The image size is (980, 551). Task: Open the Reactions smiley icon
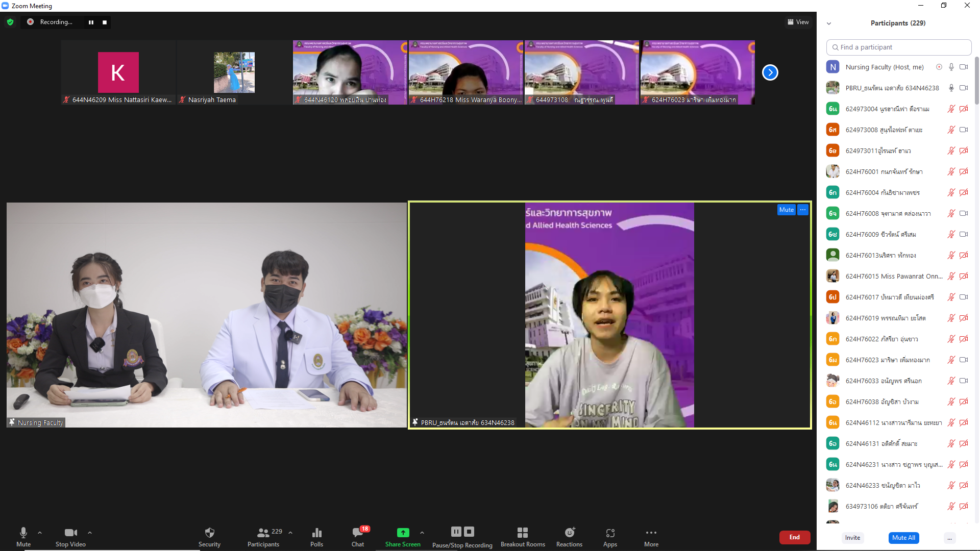(x=570, y=533)
